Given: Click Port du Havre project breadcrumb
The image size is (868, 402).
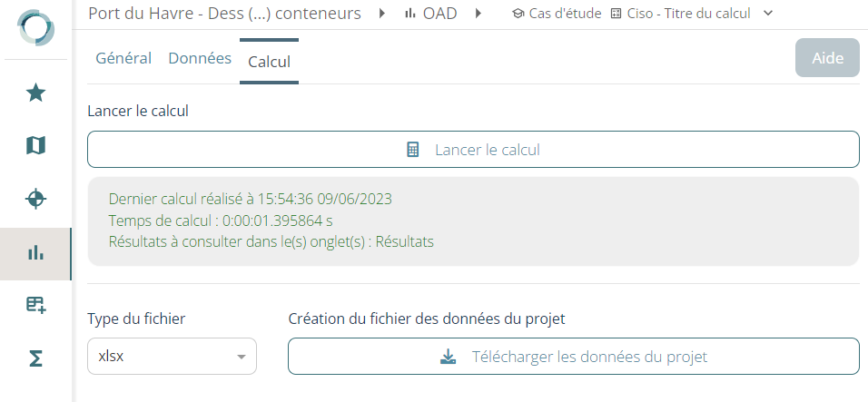Looking at the screenshot, I should pyautogui.click(x=224, y=14).
